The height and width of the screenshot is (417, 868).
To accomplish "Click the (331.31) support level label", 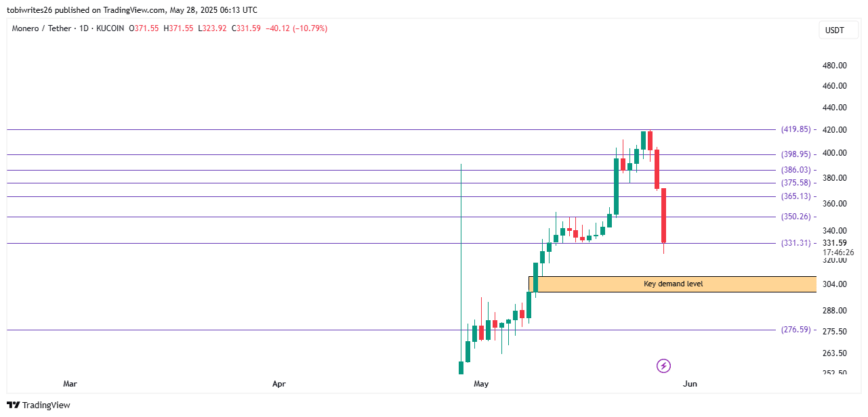I will pyautogui.click(x=795, y=243).
